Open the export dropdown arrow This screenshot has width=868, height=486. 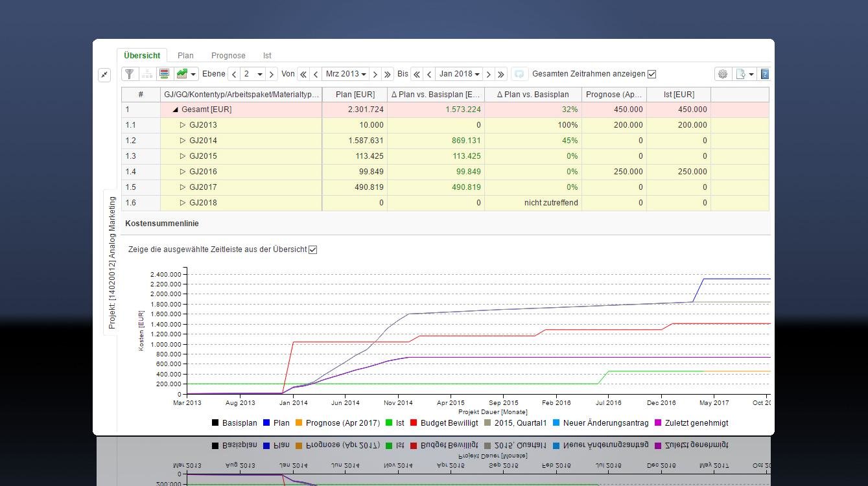coord(751,75)
